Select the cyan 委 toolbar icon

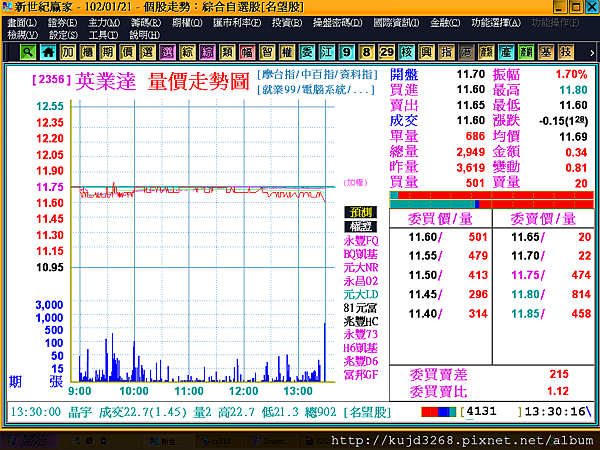coord(307,52)
